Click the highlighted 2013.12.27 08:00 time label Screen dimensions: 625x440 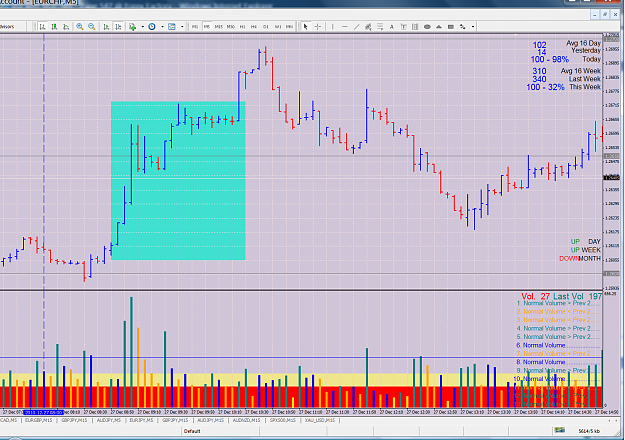pyautogui.click(x=43, y=412)
